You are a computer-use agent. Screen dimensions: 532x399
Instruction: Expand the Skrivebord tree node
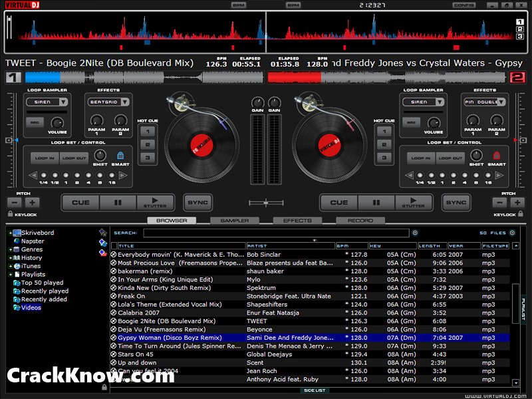click(x=11, y=233)
